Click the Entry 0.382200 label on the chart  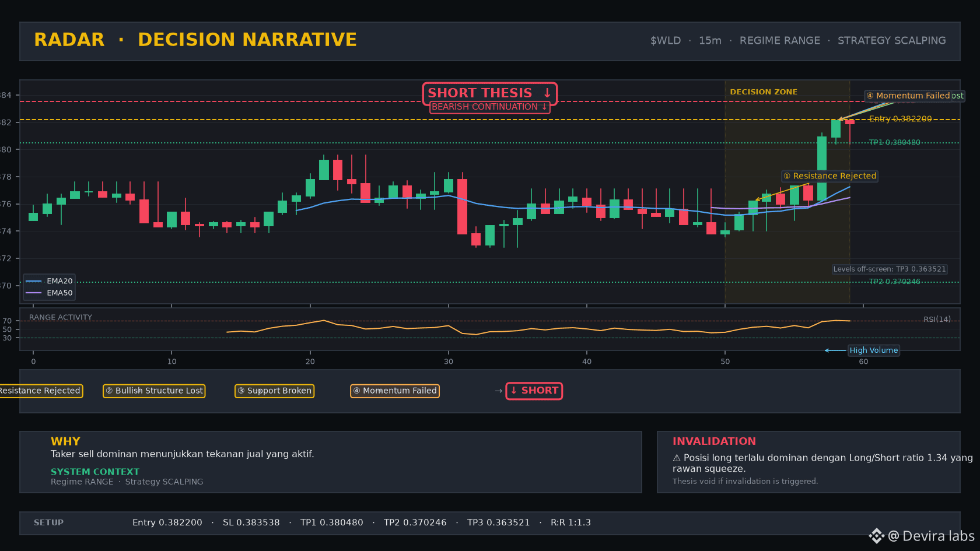click(x=900, y=119)
